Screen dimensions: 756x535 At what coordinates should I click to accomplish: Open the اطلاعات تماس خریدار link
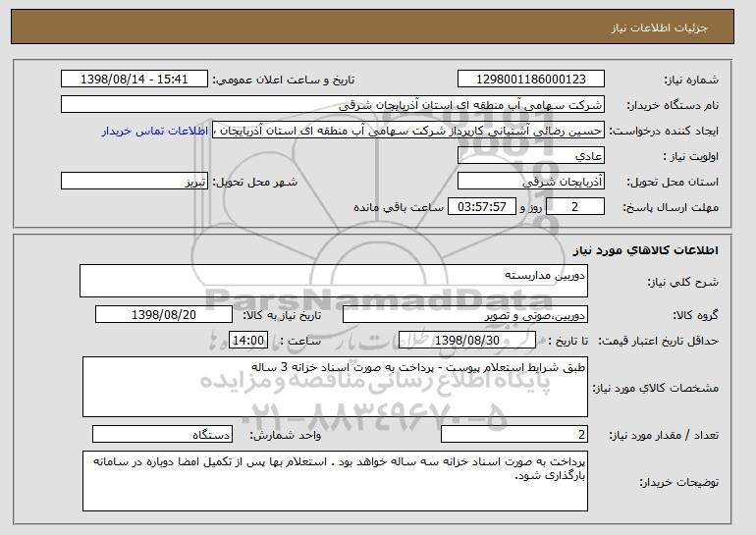(x=155, y=132)
